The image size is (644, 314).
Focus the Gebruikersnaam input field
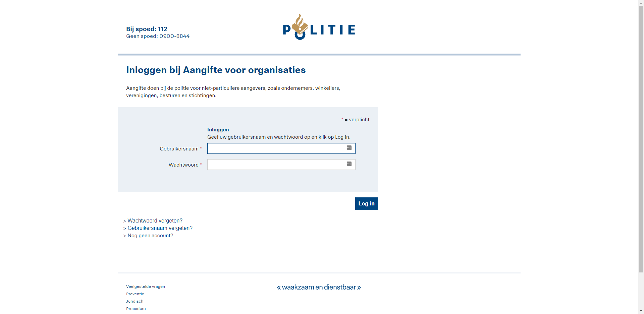coord(276,148)
